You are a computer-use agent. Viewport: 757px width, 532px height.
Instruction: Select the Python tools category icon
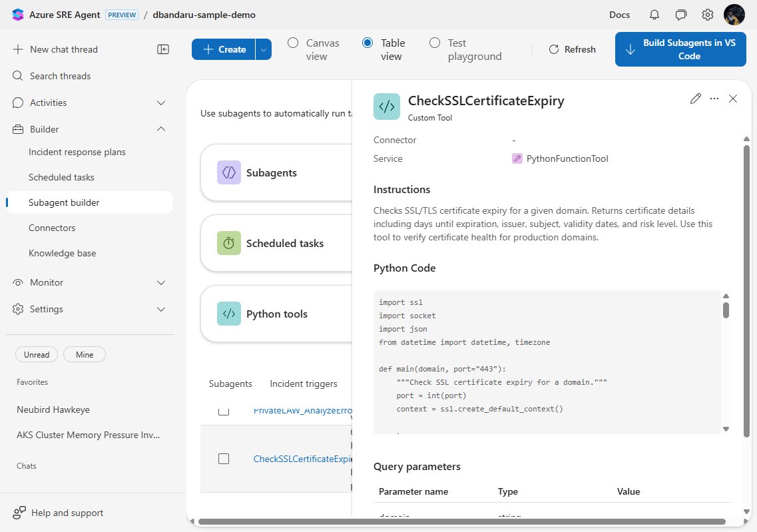click(229, 314)
